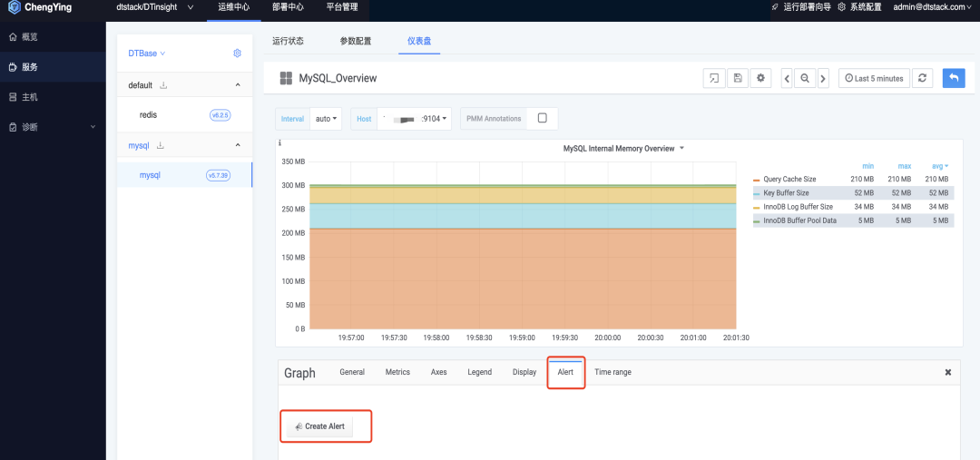Shift time range back with left arrow
The image size is (980, 460).
(x=788, y=78)
